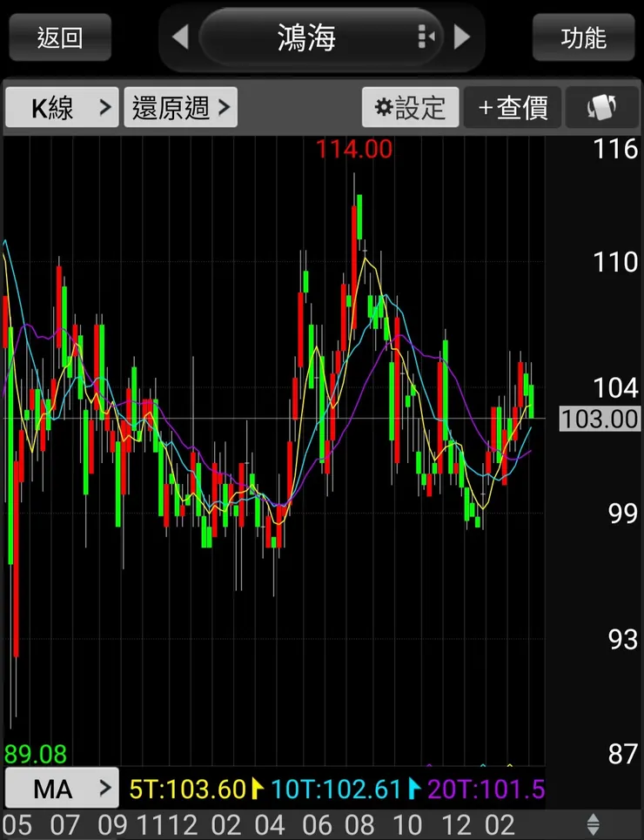Tap the cyan flag after 10T value
The width and height of the screenshot is (644, 840).
coord(414,790)
